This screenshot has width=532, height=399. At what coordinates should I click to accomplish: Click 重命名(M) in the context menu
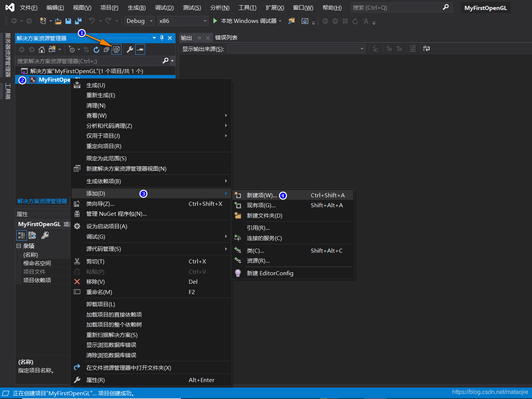[x=151, y=292]
